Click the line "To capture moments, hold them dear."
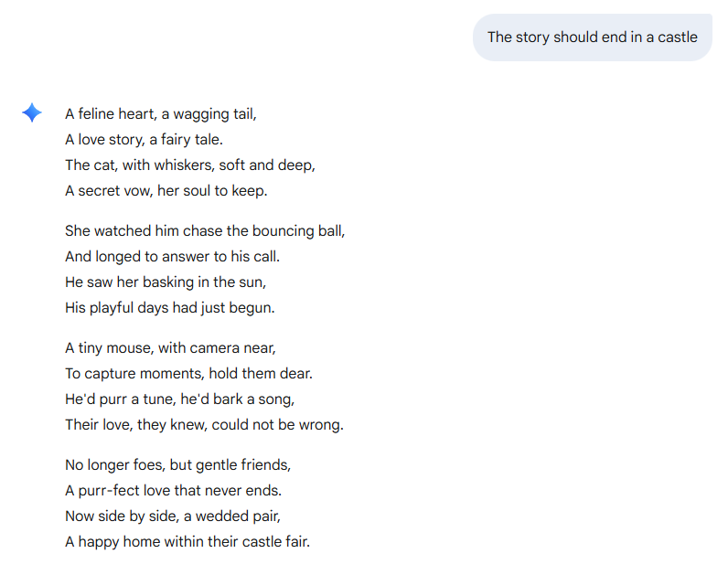This screenshot has width=728, height=564. (188, 374)
